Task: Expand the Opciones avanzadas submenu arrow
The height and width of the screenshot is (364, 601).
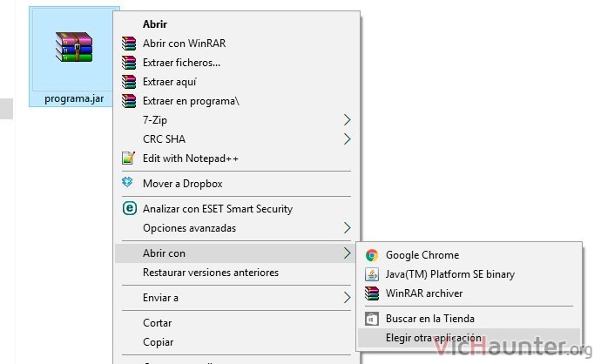Action: pyautogui.click(x=347, y=228)
